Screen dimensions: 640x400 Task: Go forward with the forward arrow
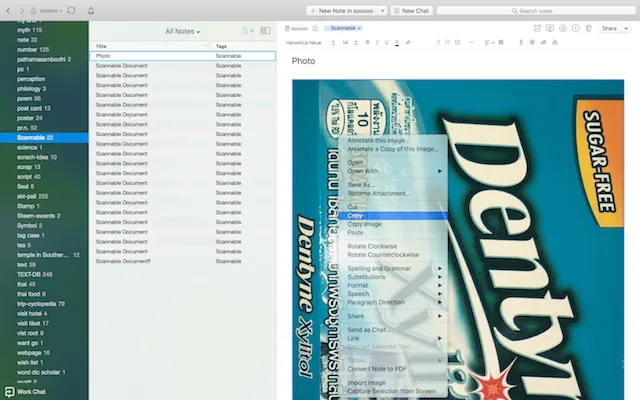click(x=22, y=11)
